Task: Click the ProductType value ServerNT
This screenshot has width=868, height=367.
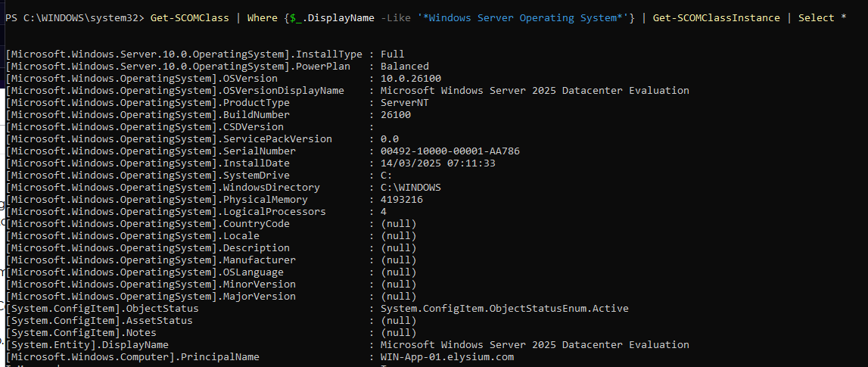Action: [404, 103]
